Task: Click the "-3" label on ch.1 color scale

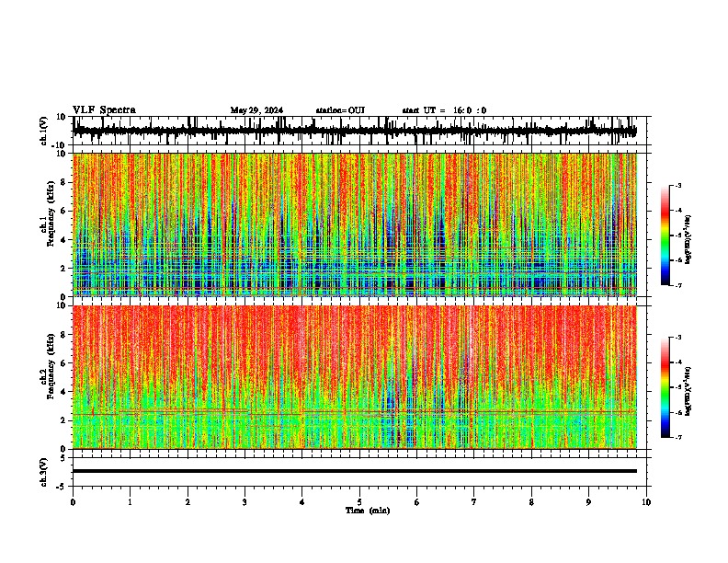Action: coord(677,185)
